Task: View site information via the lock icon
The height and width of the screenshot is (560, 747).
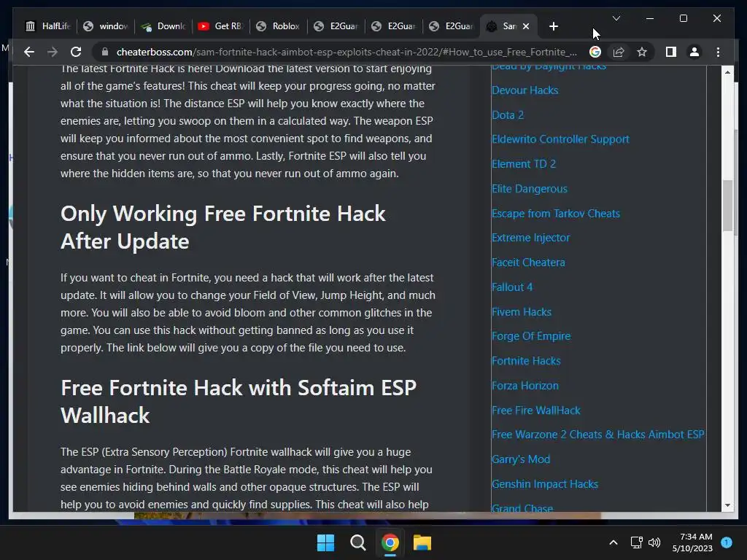Action: point(105,52)
